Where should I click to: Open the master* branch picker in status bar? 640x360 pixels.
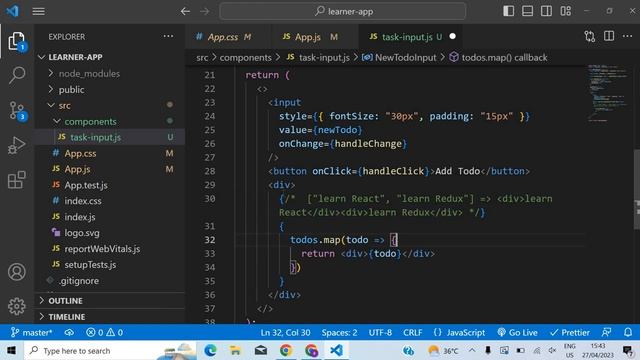[31, 333]
